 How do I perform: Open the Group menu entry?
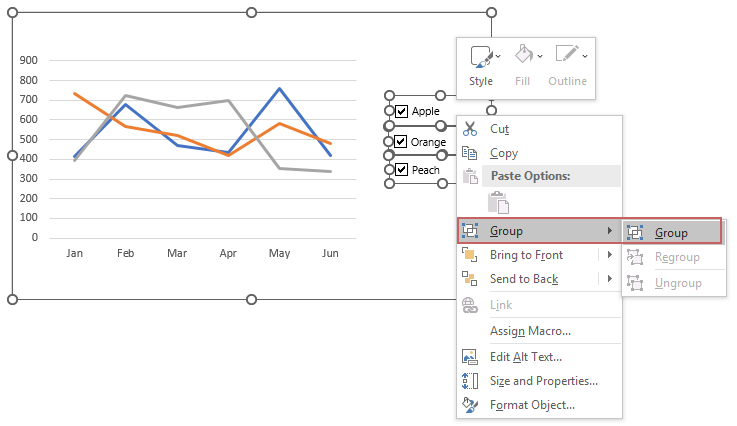pyautogui.click(x=540, y=231)
